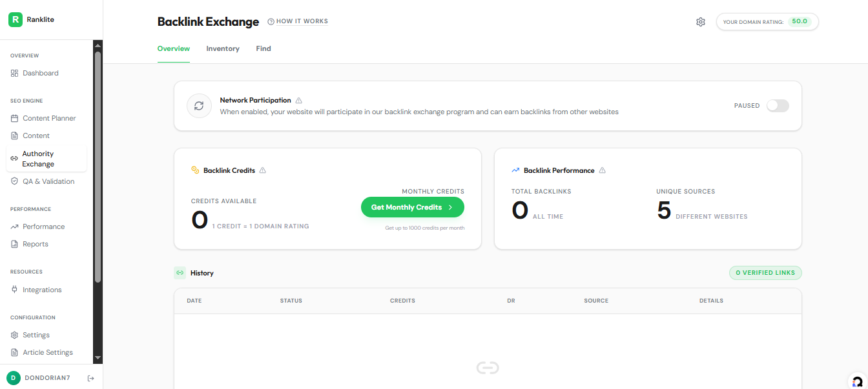
Task: Enable the paused Network Participation toggle
Action: 778,105
